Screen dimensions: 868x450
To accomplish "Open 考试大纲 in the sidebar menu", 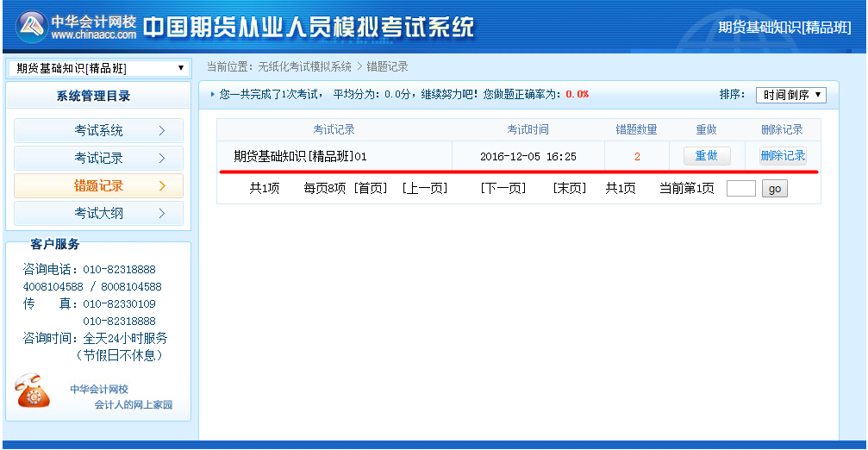I will click(x=98, y=214).
